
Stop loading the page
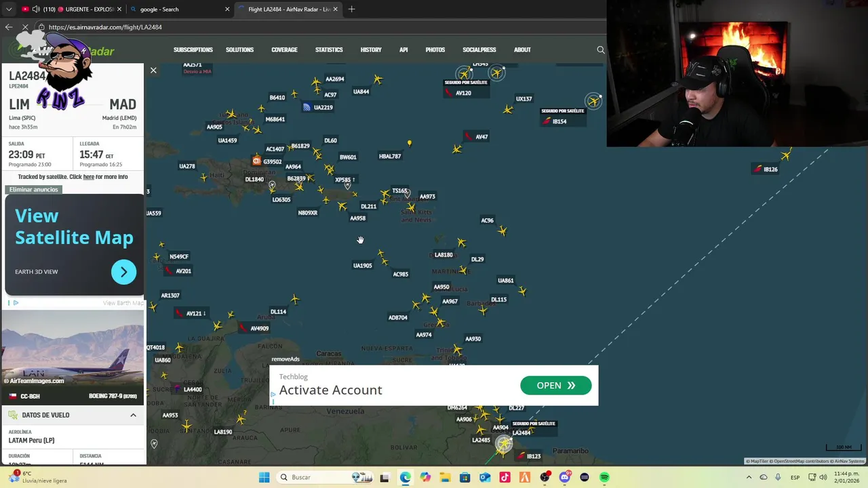click(x=25, y=27)
